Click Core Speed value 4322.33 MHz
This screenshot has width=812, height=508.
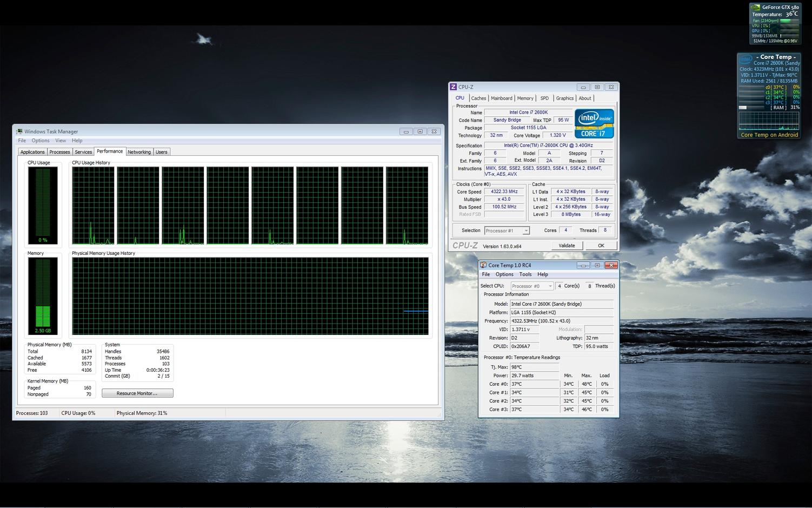pyautogui.click(x=504, y=192)
